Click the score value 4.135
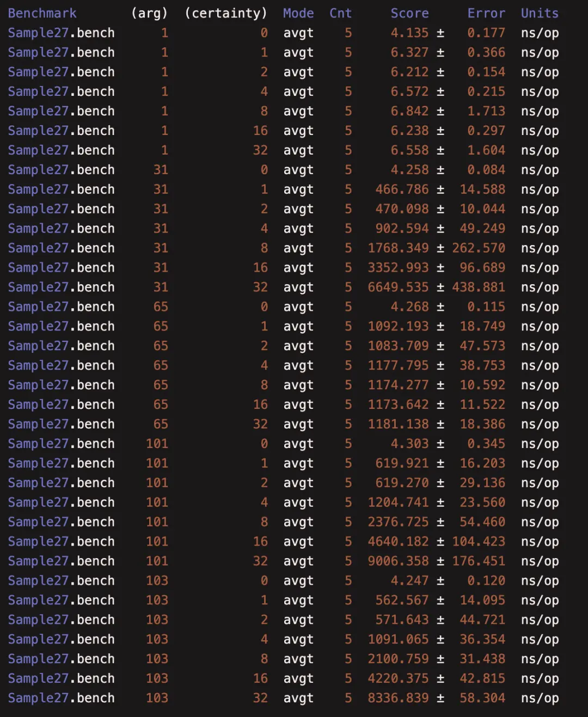Screen dimensions: 588x717 point(409,33)
